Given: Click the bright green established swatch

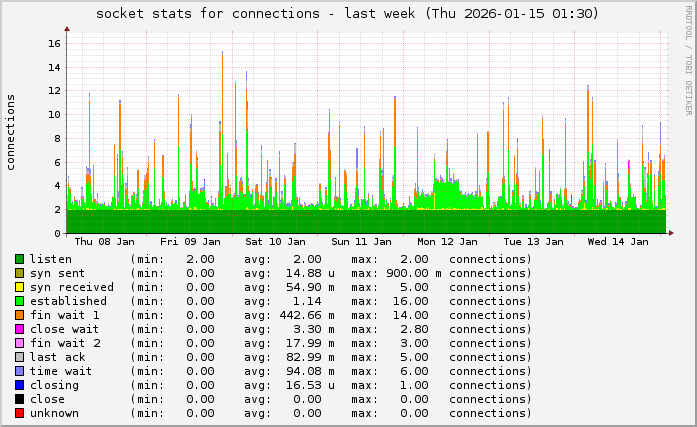Looking at the screenshot, I should click(19, 301).
